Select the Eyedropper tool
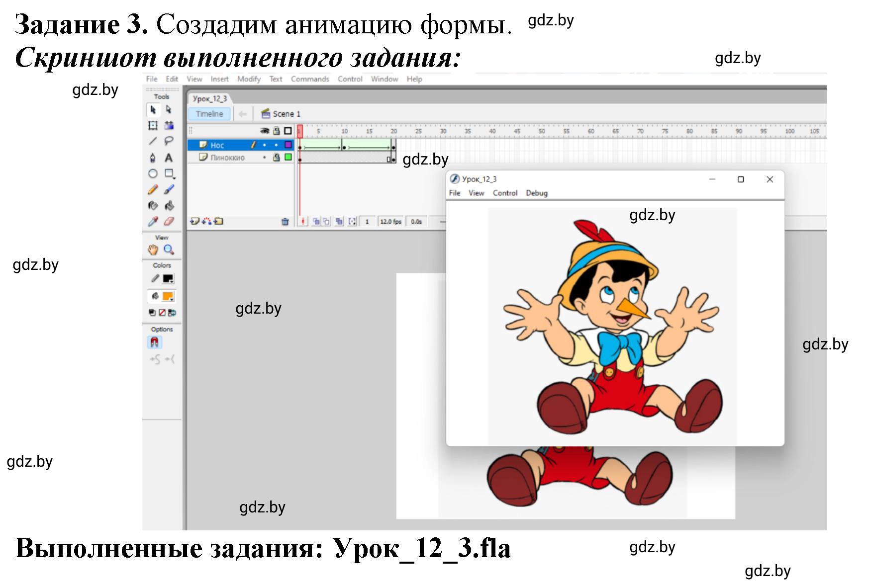The height and width of the screenshot is (588, 870). (x=153, y=221)
